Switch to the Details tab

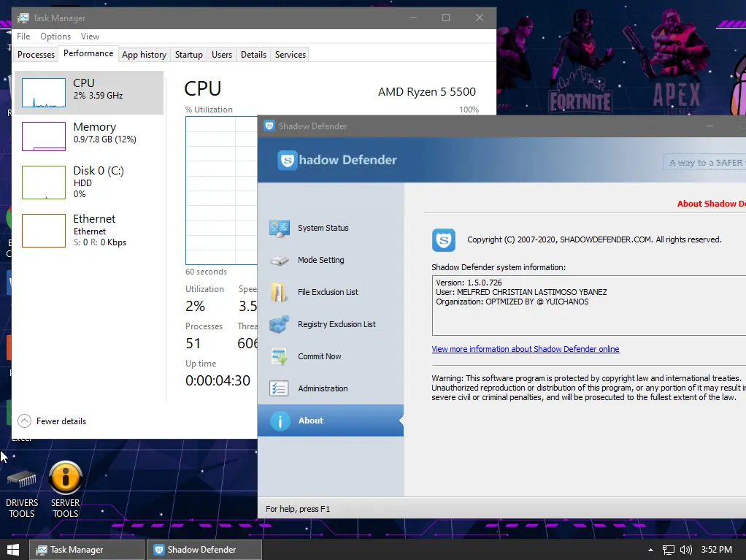(x=253, y=55)
